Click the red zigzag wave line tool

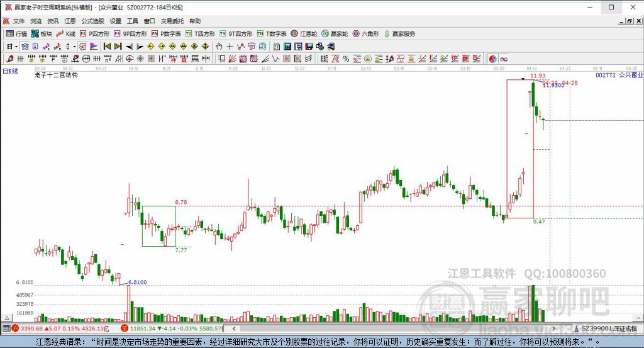(241, 47)
